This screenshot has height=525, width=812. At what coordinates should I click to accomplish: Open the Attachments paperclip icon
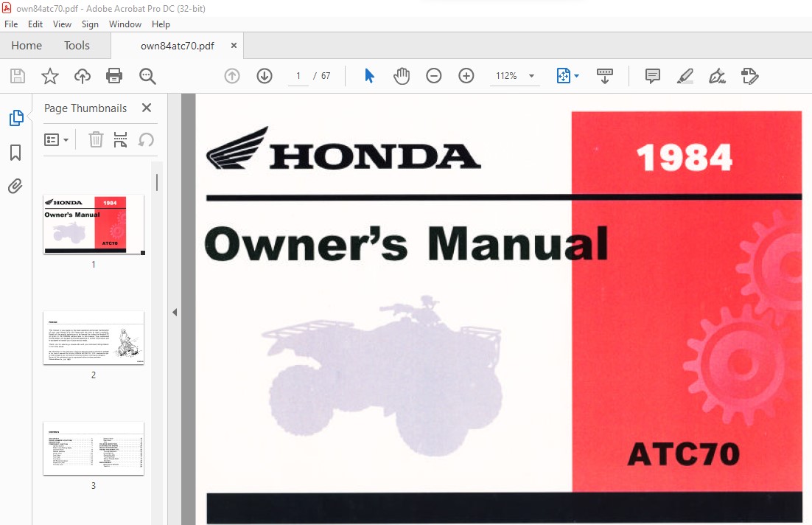coord(15,186)
